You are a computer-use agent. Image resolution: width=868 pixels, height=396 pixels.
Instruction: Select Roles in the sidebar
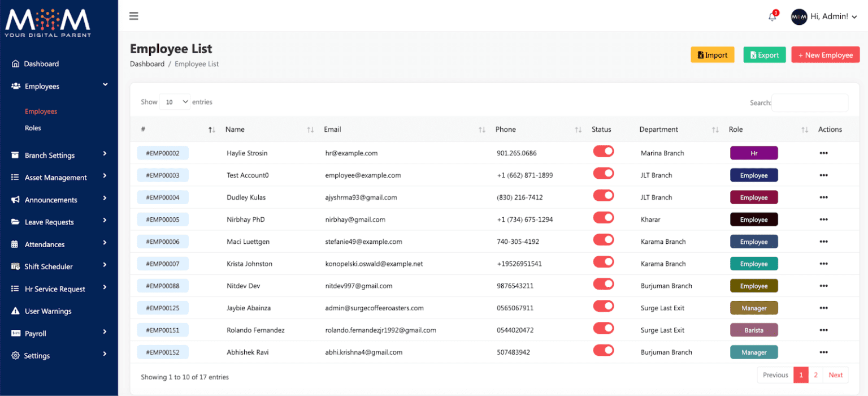(x=33, y=128)
